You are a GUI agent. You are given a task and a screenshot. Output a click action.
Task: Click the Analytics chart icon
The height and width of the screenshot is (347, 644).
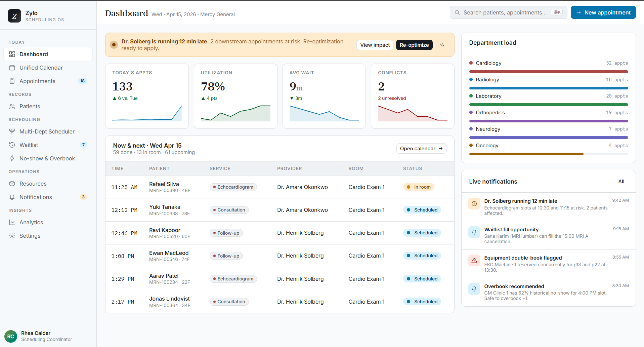pos(12,222)
